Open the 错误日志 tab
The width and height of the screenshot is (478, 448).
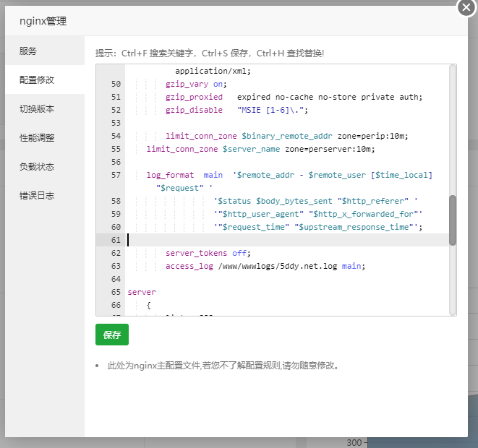click(45, 196)
